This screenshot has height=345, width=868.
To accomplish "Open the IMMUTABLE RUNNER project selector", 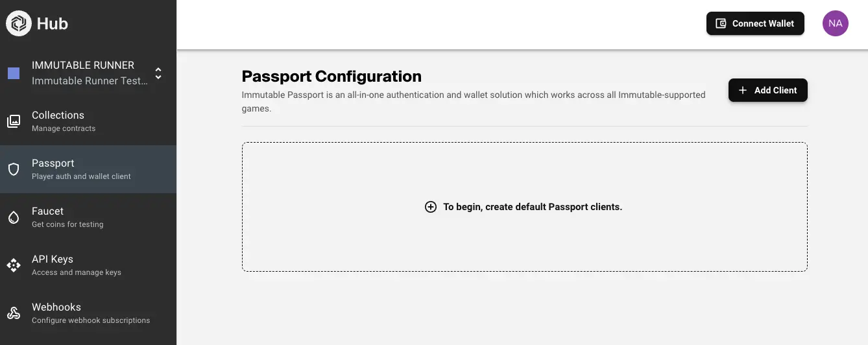I will (83, 73).
